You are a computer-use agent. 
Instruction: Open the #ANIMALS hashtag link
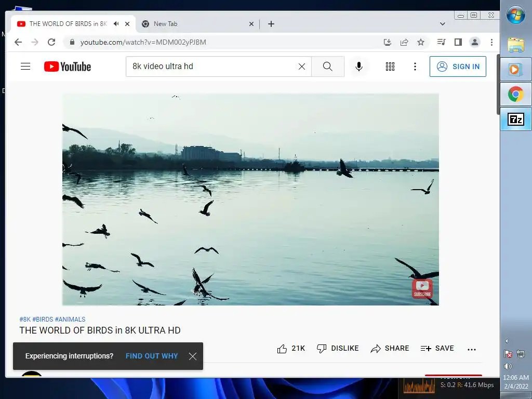(x=70, y=320)
